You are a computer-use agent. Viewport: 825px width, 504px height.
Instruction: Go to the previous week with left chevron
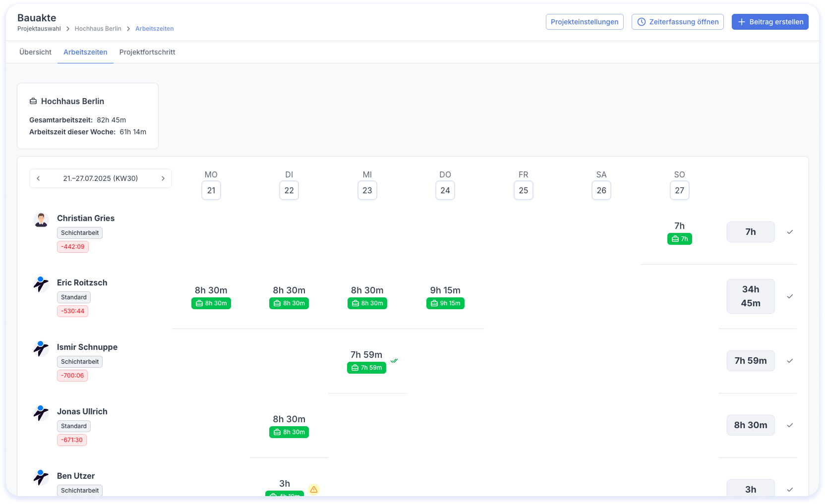coord(38,178)
